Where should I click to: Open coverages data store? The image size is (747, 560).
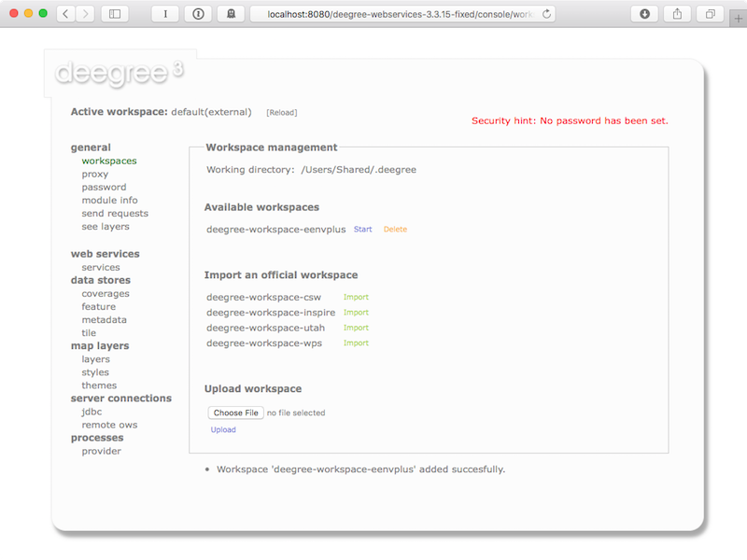click(106, 294)
